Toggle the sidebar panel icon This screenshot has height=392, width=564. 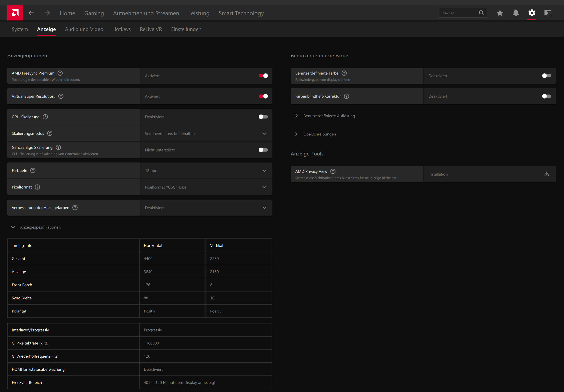pyautogui.click(x=548, y=13)
